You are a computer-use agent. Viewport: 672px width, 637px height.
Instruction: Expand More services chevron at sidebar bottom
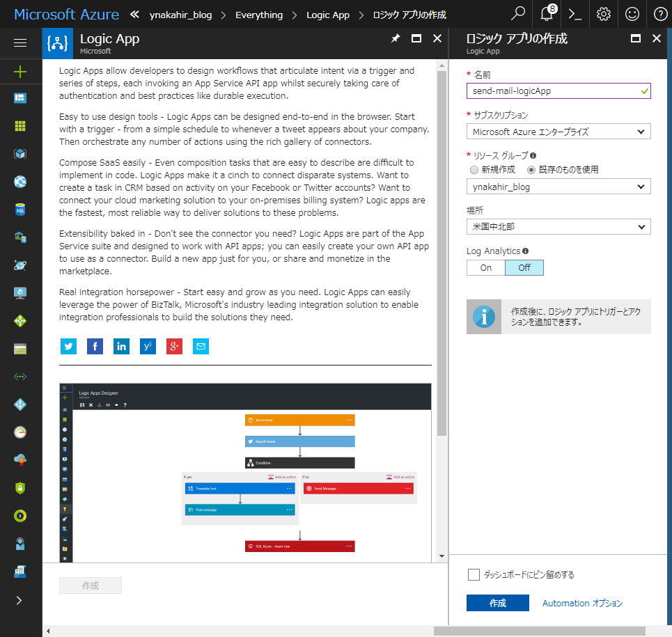[x=19, y=600]
